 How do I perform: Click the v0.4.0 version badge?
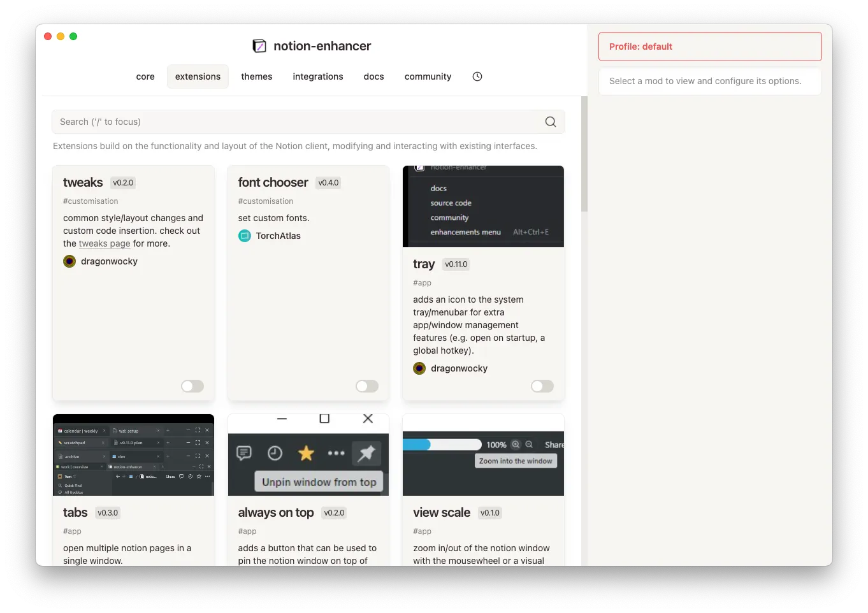click(x=329, y=183)
